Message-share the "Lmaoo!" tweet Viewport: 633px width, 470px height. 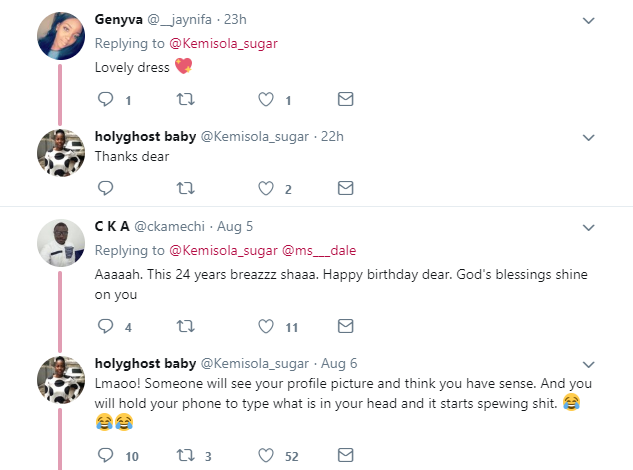click(345, 455)
